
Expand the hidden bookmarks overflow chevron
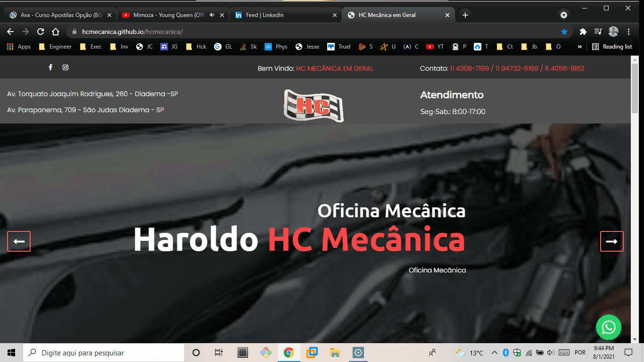click(579, 47)
